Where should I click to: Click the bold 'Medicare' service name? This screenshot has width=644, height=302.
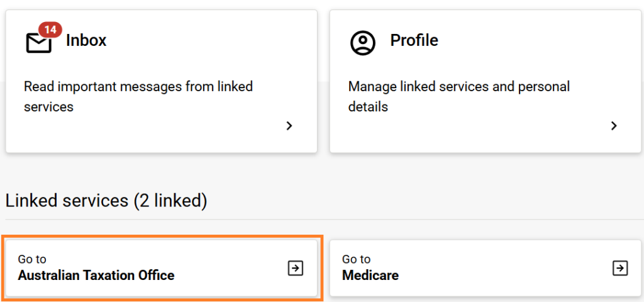[370, 276]
